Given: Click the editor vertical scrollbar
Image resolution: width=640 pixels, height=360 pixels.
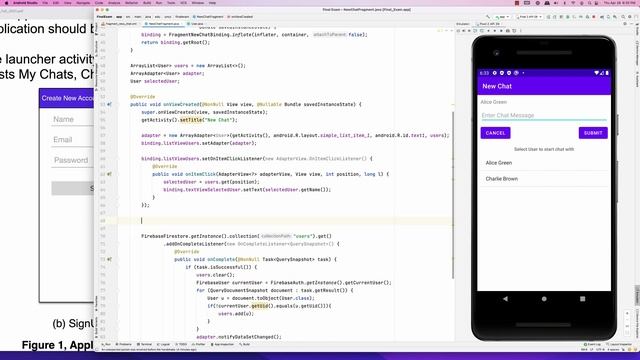Looking at the screenshot, I should tap(453, 195).
